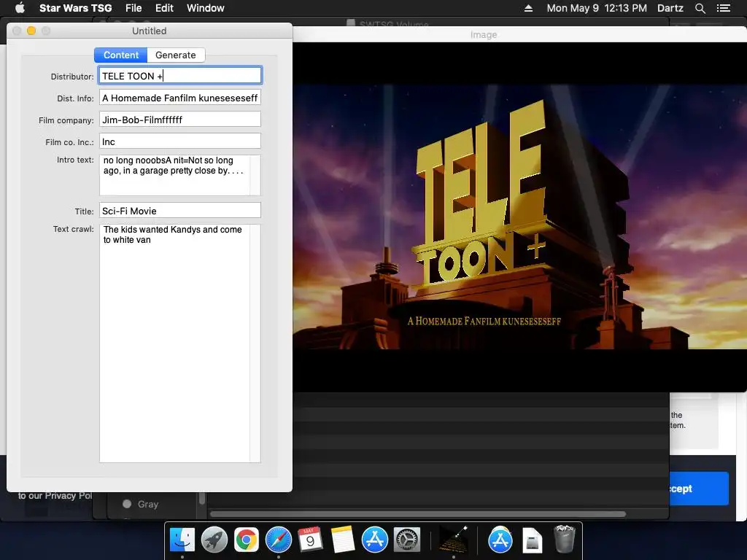Open the Edit menu
The height and width of the screenshot is (560, 747).
[164, 8]
